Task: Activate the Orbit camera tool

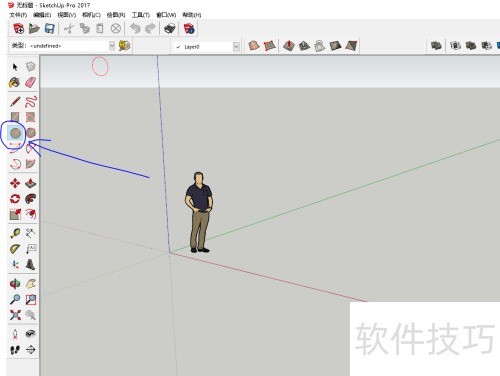Action: 15,284
